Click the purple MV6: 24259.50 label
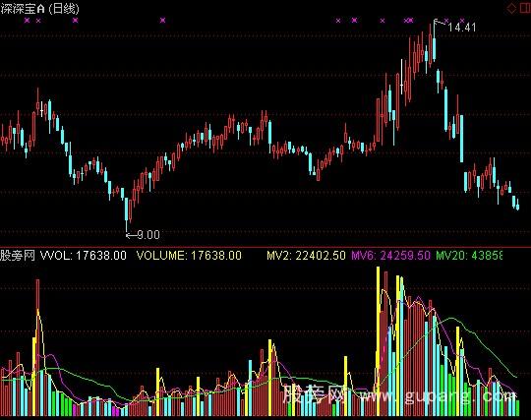531x420 pixels. tap(390, 255)
